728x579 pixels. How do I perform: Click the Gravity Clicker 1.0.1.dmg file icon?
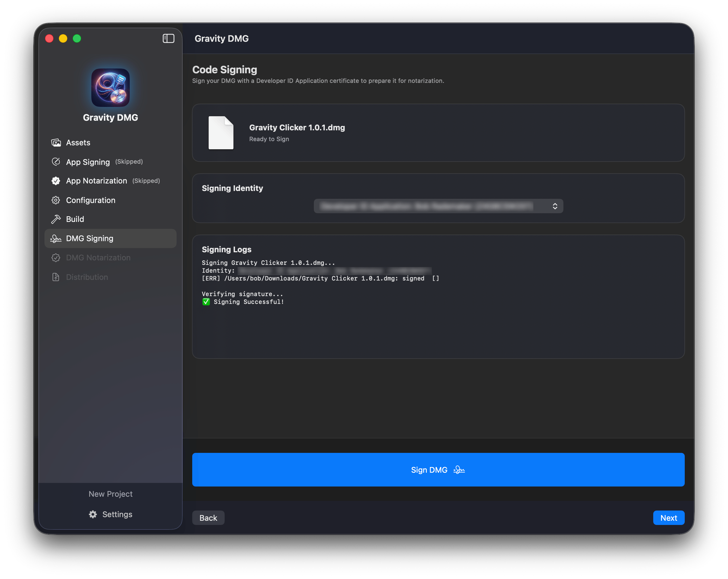pyautogui.click(x=221, y=133)
